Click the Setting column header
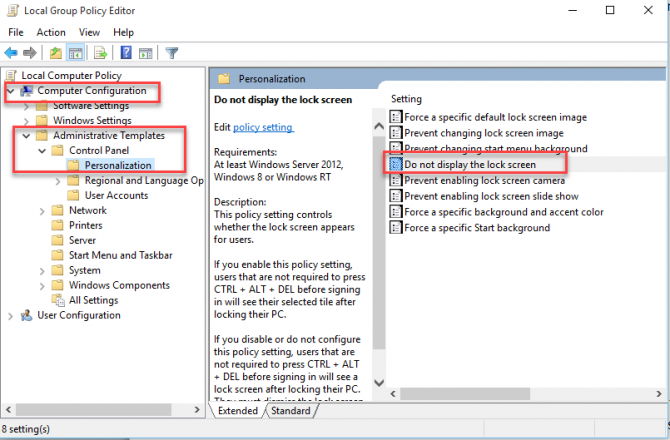The image size is (670, 440). point(406,99)
